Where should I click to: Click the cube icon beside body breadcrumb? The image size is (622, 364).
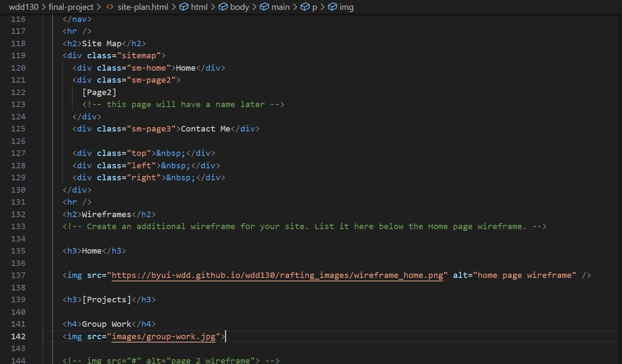tap(223, 7)
